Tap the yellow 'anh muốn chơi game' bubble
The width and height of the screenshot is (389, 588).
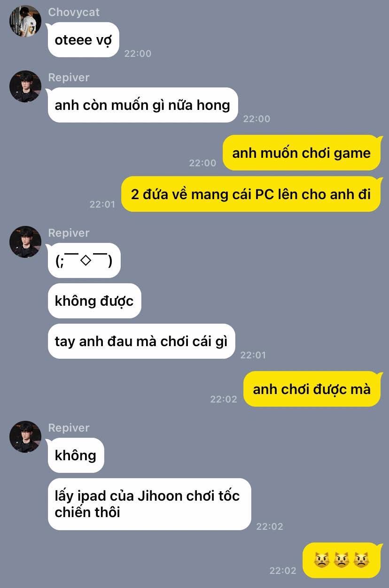(x=301, y=153)
